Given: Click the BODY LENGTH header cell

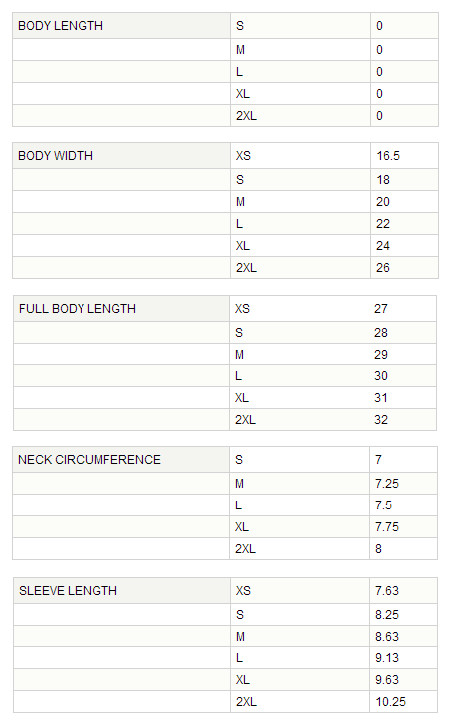Looking at the screenshot, I should click(121, 26).
